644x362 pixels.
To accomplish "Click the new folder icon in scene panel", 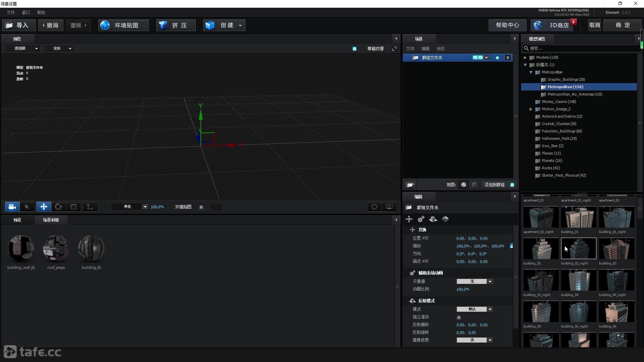I will (x=410, y=185).
